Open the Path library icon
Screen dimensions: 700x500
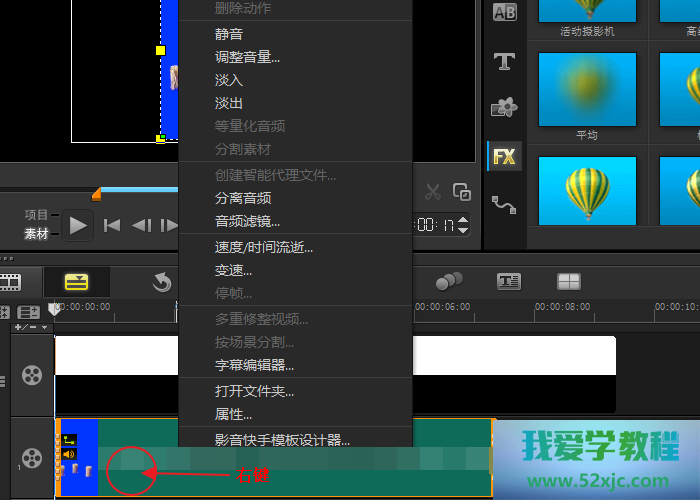pyautogui.click(x=504, y=204)
